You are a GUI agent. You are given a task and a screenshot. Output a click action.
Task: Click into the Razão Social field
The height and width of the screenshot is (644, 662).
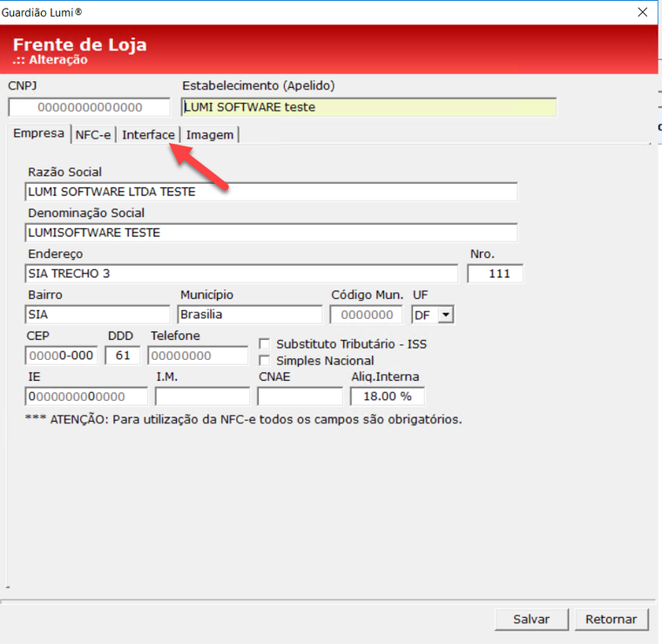(x=271, y=192)
